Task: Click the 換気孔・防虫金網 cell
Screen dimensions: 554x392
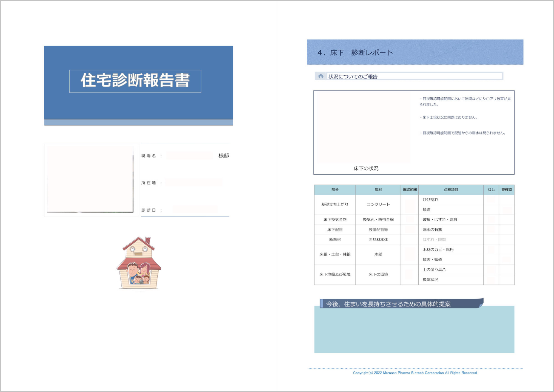Action: pos(378,220)
